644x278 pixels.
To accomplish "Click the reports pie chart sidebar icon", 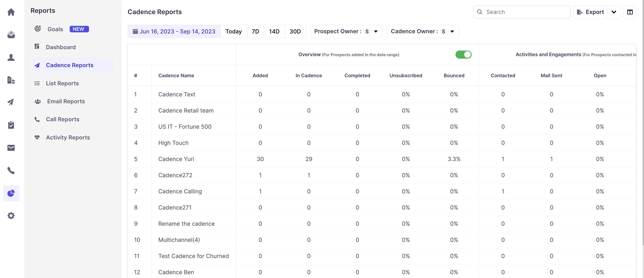I will pyautogui.click(x=11, y=193).
